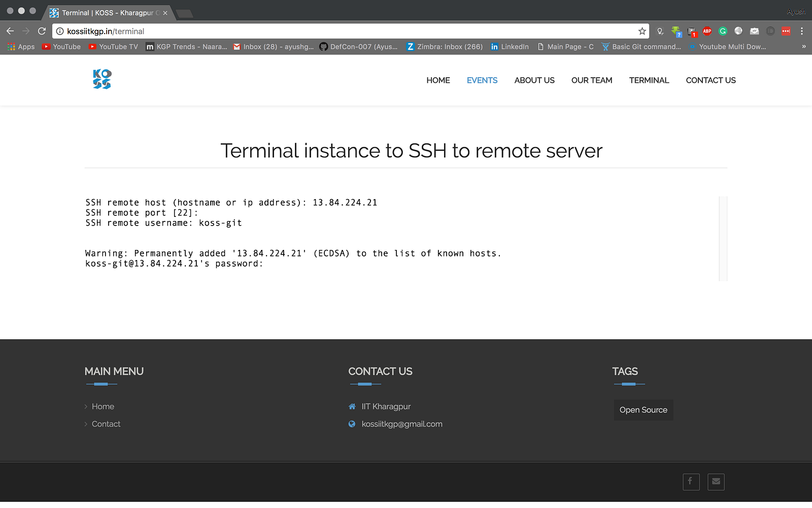Image resolution: width=812 pixels, height=508 pixels.
Task: Open the Youtube Multi Dow... bookmark
Action: (x=727, y=47)
